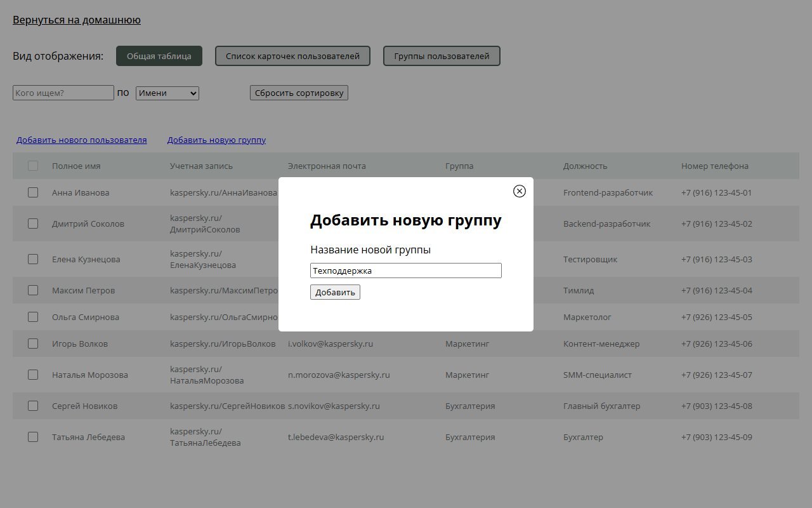
Task: Click phone +7 (926) 123-45-06
Action: pos(717,344)
